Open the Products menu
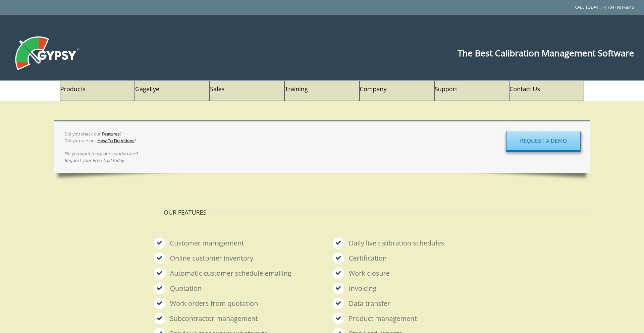 [x=97, y=91]
